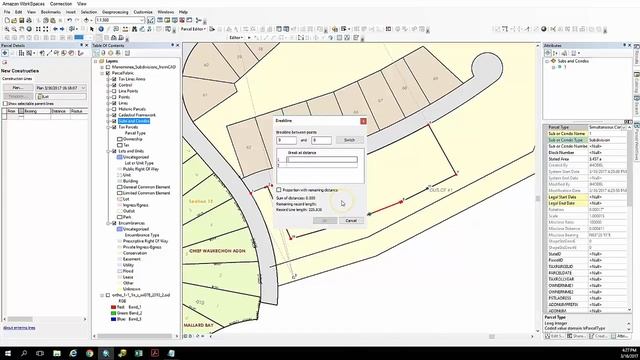Screen dimensions: 640x360
Task: Toggle the Cadastral Framework layer checkbox
Action: point(114,115)
